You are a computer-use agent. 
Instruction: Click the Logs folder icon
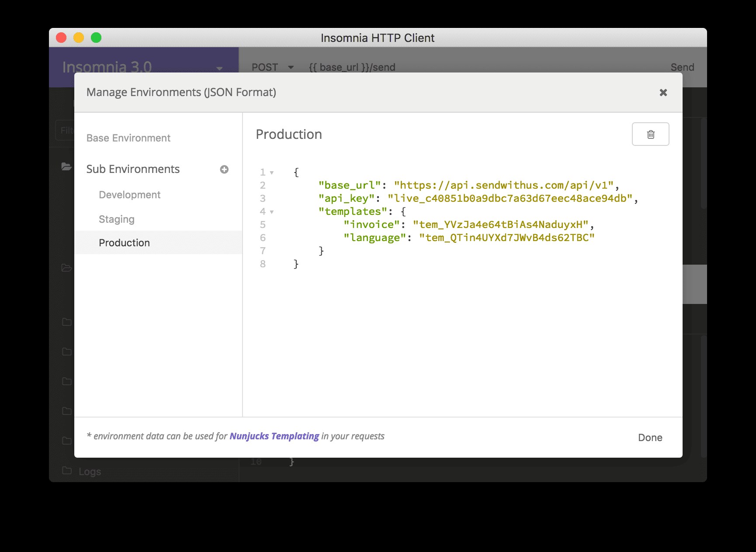click(x=67, y=470)
